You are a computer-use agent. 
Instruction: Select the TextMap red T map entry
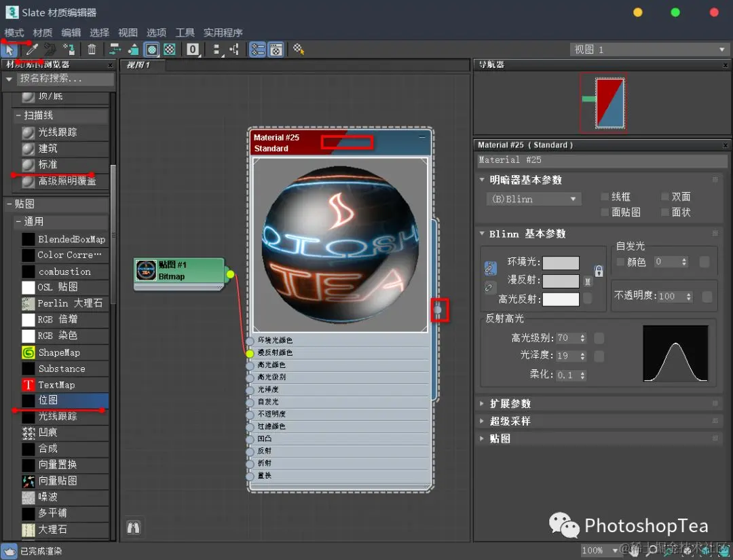click(65, 385)
